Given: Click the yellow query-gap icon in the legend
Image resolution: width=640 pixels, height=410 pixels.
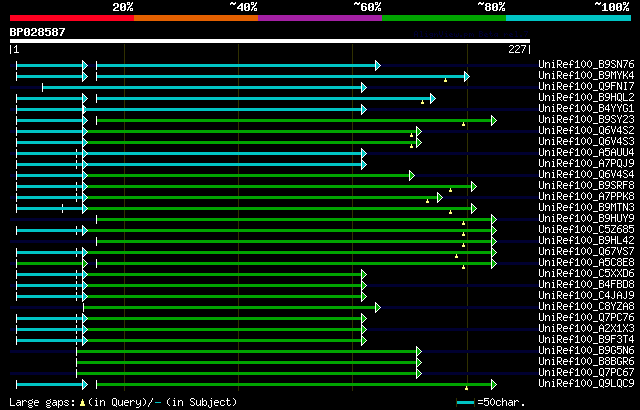Looking at the screenshot, I should 82,403.
